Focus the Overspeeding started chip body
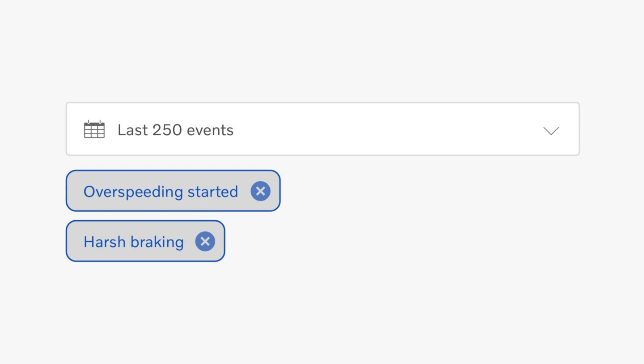This screenshot has width=644, height=364. [173, 191]
